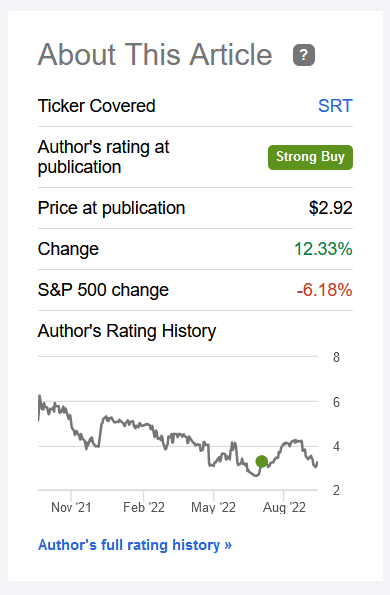Click the $2.92 price value

[x=330, y=208]
